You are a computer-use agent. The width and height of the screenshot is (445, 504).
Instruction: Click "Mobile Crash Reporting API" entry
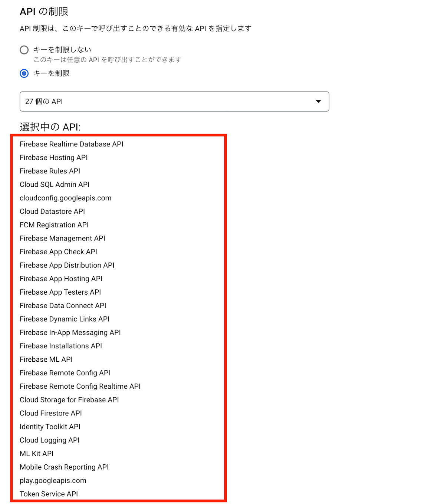[64, 467]
